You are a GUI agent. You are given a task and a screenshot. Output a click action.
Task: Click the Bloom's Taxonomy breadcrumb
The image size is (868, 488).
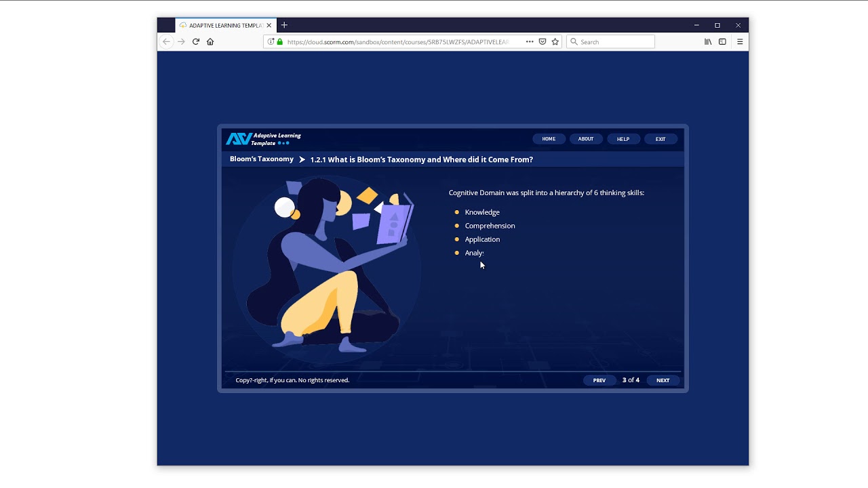[262, 159]
